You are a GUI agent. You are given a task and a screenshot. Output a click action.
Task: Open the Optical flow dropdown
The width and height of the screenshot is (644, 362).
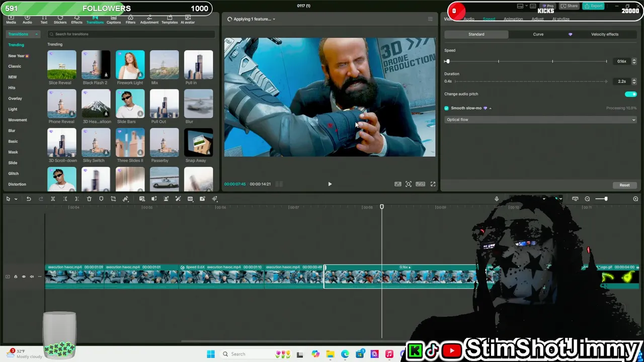541,120
